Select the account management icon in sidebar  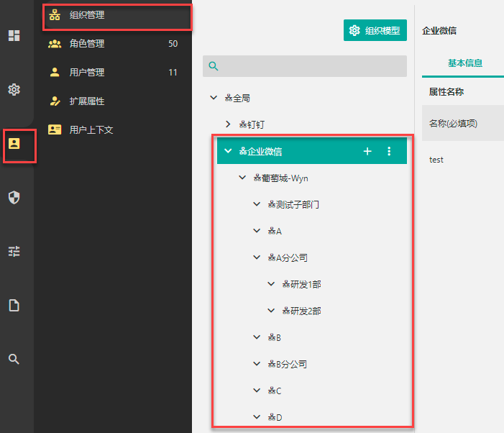click(14, 143)
